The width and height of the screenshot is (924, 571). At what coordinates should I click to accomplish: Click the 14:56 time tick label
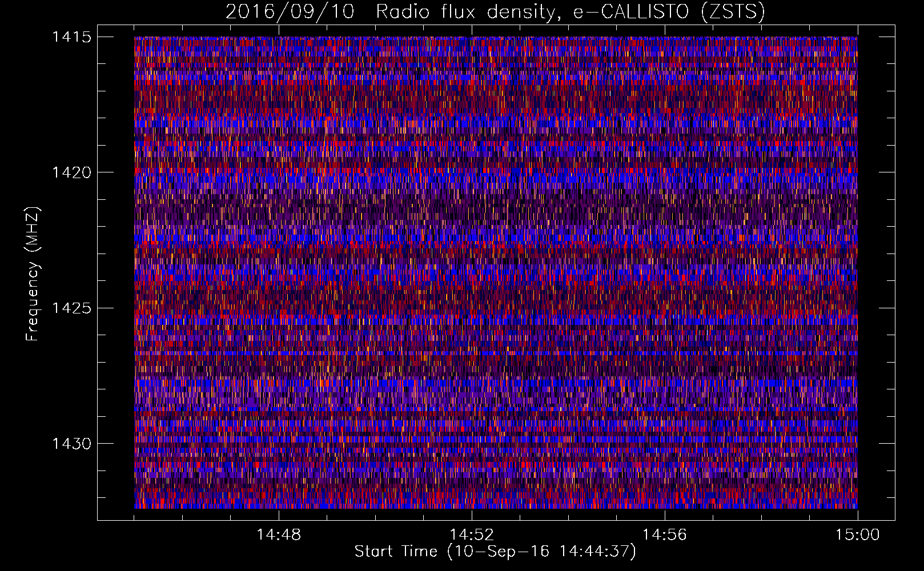coord(665,535)
